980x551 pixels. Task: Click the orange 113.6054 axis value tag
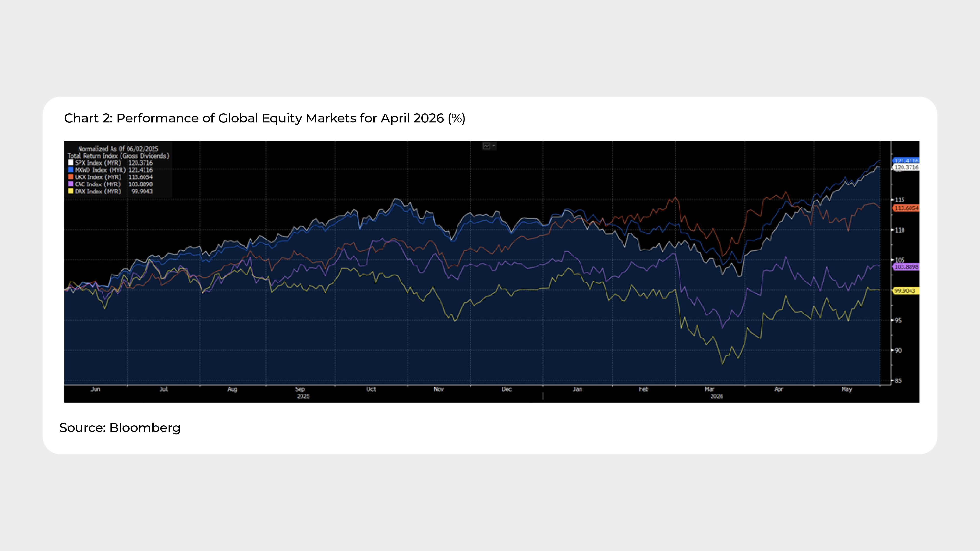[906, 208]
